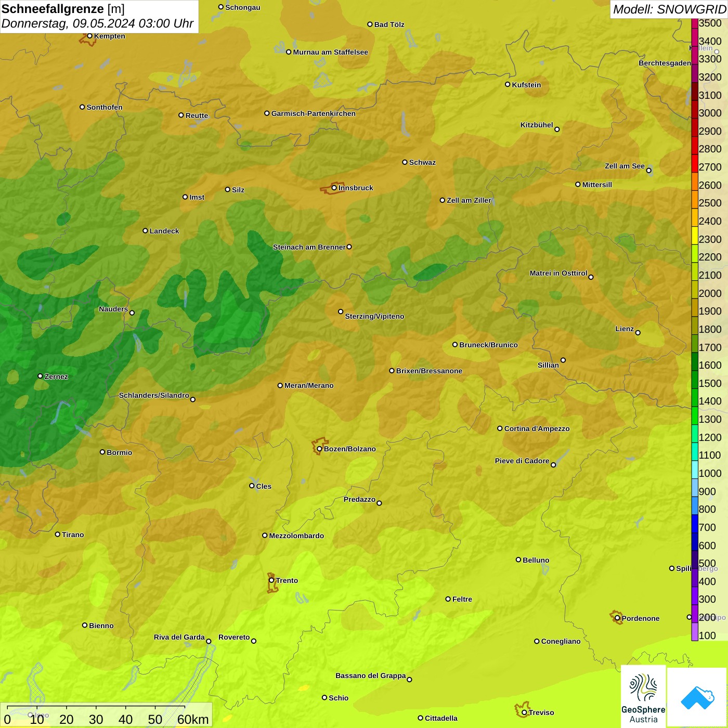Click the Zell am Ziller label
This screenshot has width=728, height=728.
coord(469,200)
